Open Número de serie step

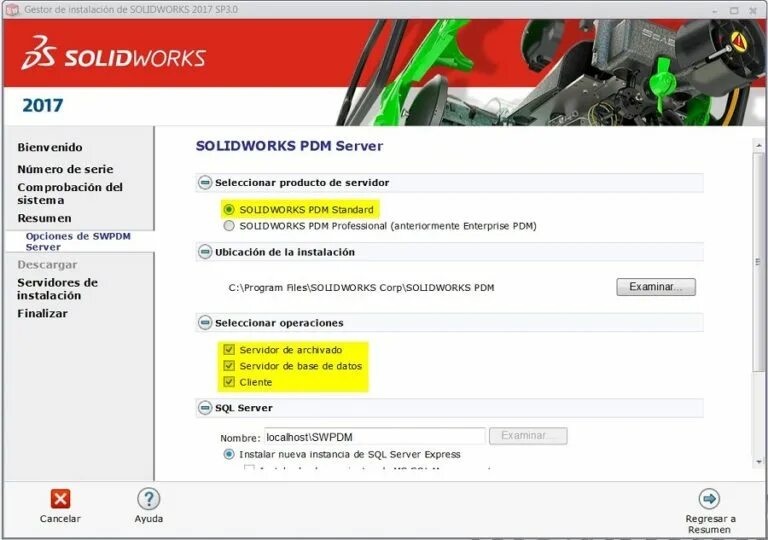pos(65,169)
